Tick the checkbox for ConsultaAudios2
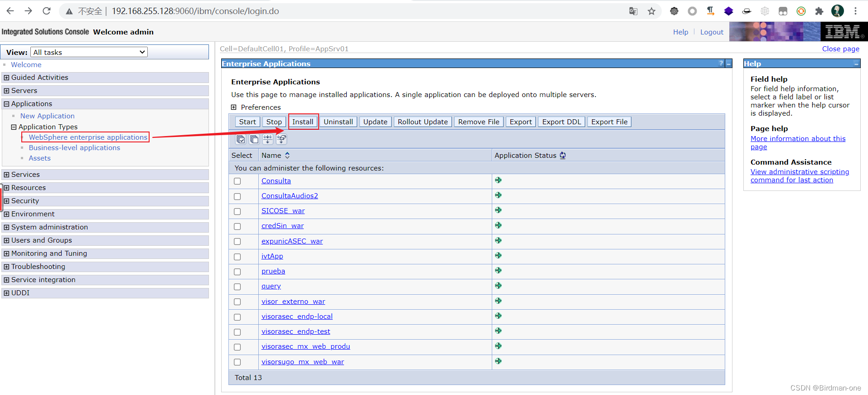 [x=237, y=196]
